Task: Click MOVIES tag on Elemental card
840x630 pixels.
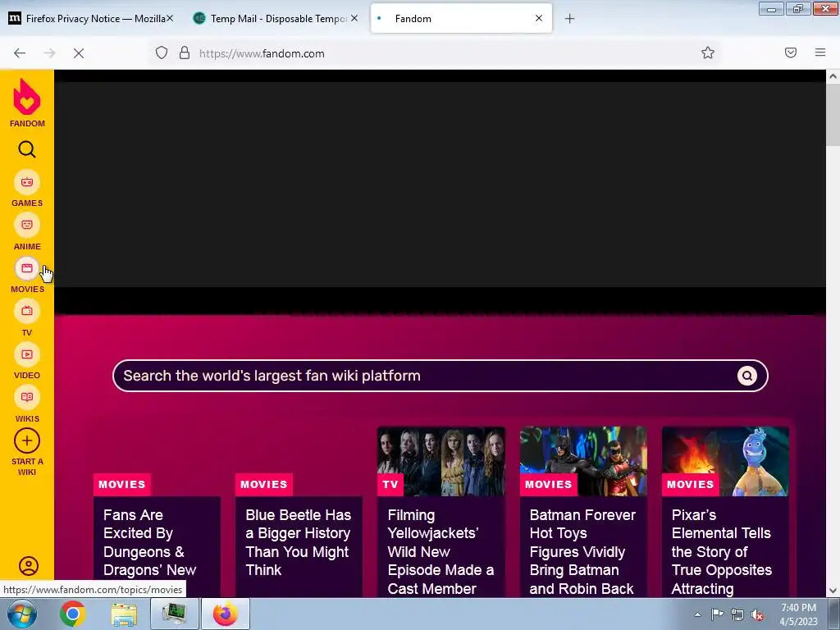Action: pos(691,484)
